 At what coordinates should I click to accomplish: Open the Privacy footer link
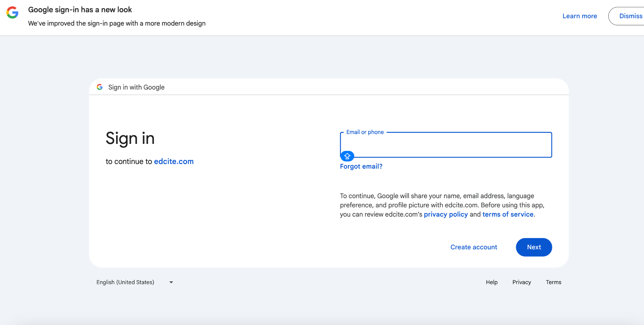tap(521, 282)
